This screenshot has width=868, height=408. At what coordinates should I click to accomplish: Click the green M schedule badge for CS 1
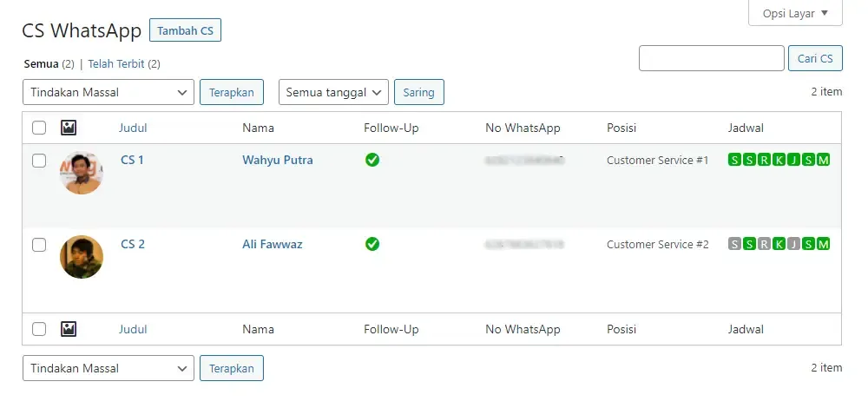point(823,160)
